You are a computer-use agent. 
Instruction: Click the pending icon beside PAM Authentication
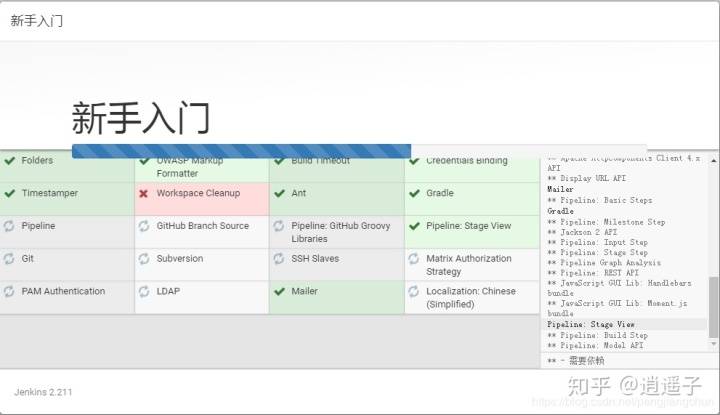click(x=9, y=292)
